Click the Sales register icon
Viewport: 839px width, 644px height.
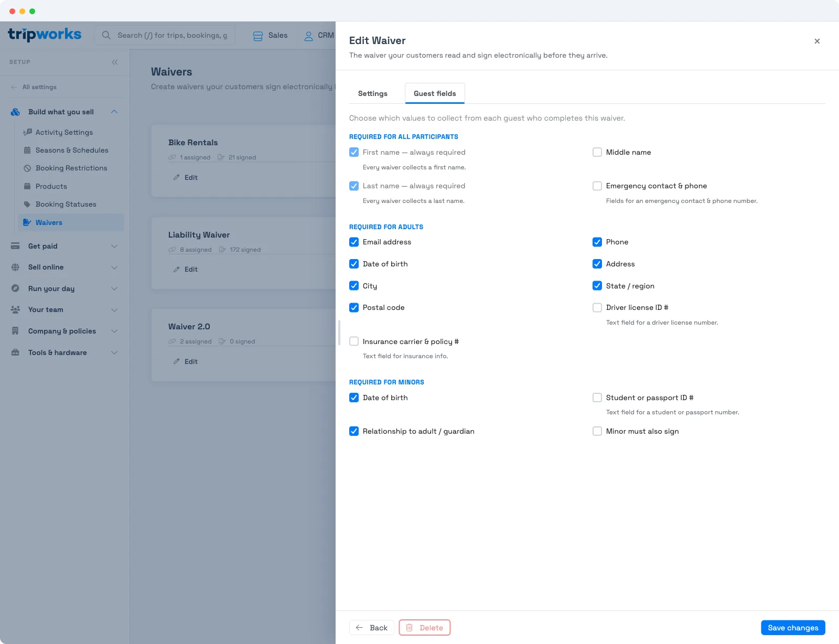[258, 36]
